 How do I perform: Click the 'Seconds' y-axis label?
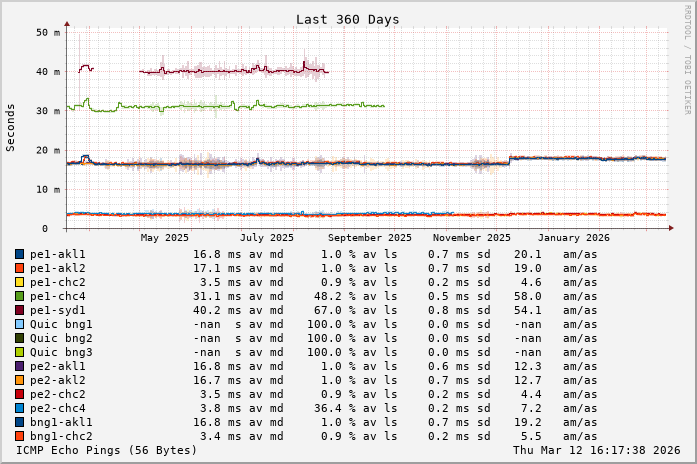tap(11, 127)
